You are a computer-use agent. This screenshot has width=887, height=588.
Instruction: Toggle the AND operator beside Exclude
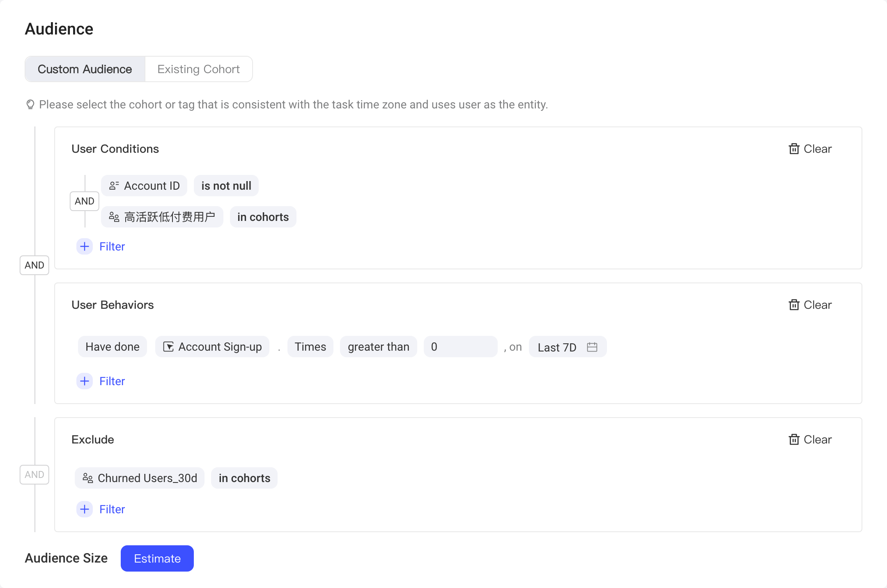(x=34, y=475)
